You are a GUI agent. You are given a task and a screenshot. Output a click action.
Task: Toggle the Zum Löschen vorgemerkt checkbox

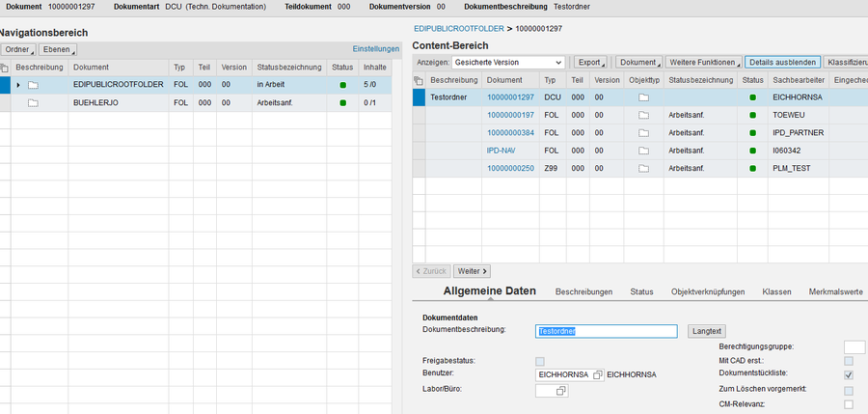coord(849,390)
